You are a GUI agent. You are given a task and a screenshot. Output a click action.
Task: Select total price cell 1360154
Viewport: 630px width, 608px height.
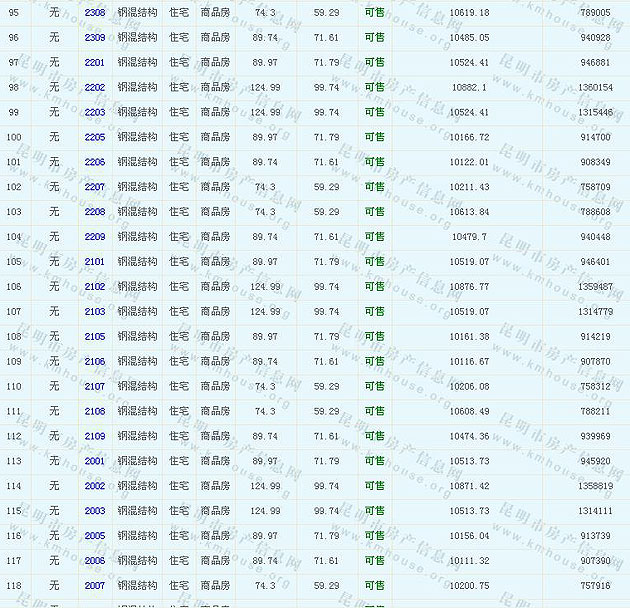(x=594, y=87)
